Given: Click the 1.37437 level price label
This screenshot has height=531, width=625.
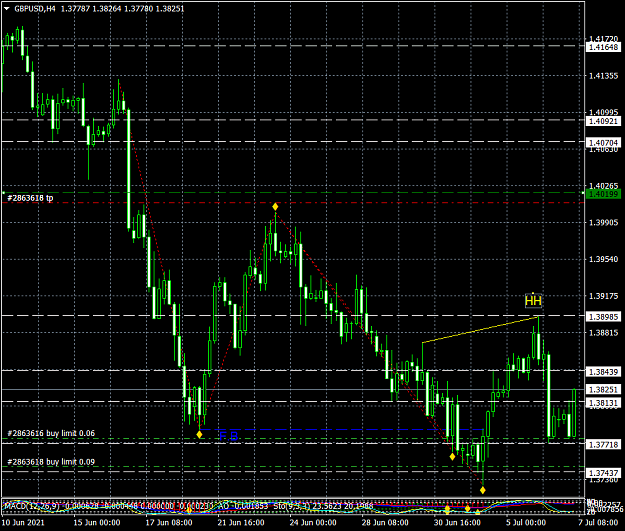Looking at the screenshot, I should [603, 473].
